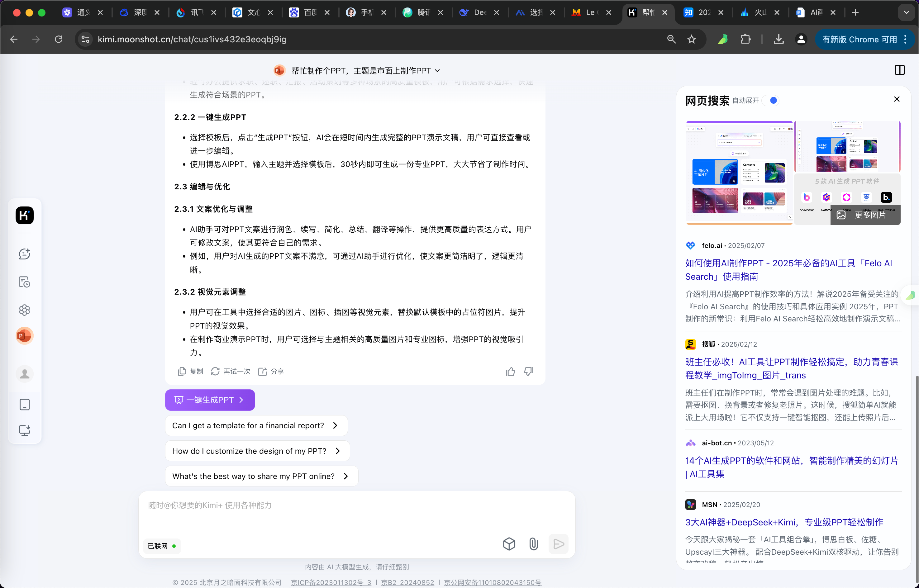Screen dimensions: 919x588
Task: Click the 一键生成PPT button
Action: pyautogui.click(x=210, y=400)
